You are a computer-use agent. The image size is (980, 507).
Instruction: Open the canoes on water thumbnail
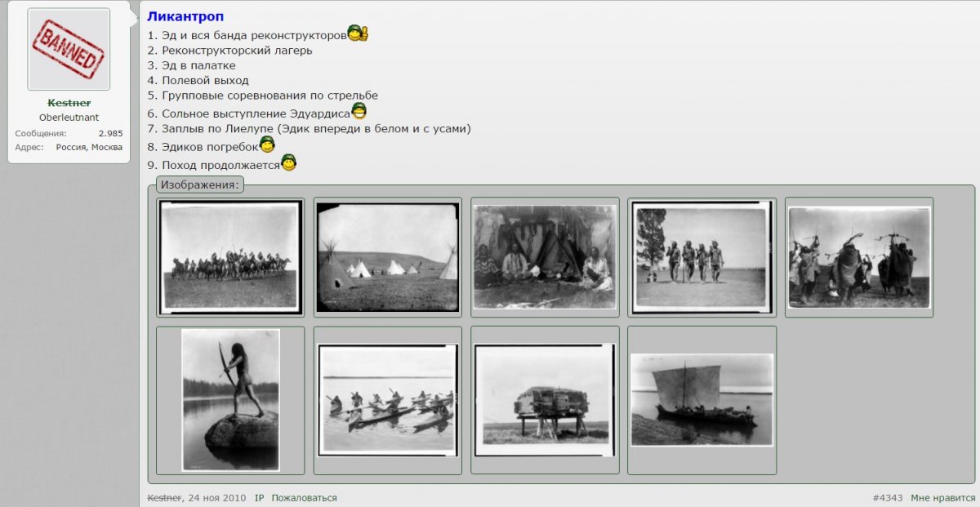387,400
